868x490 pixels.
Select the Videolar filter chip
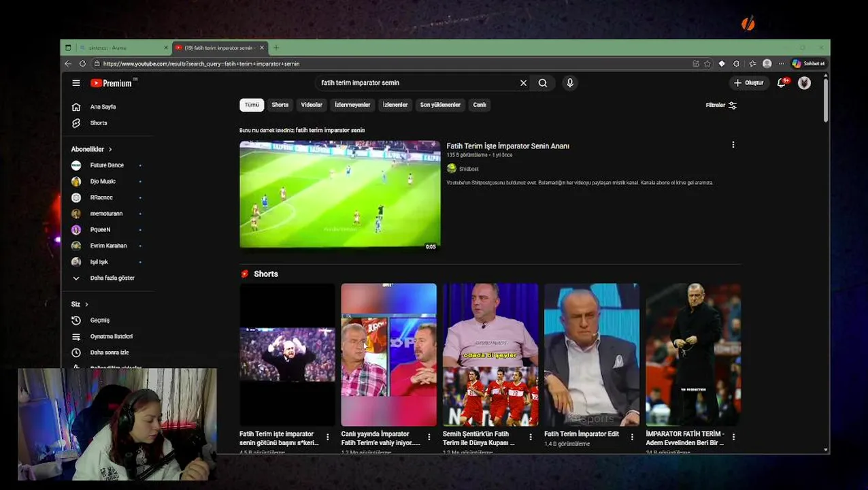[312, 105]
